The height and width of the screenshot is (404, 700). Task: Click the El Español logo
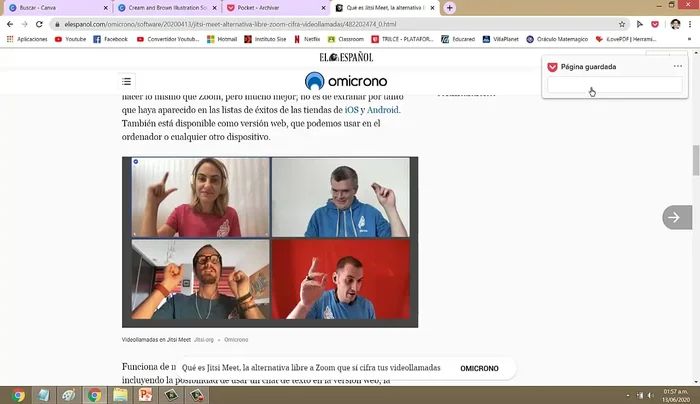[x=346, y=57]
